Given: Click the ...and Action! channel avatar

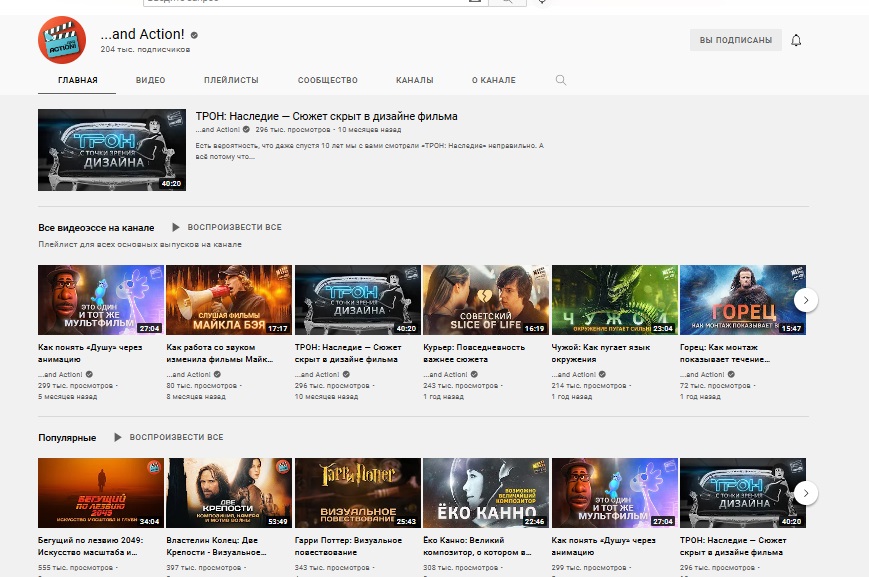Looking at the screenshot, I should pos(62,40).
